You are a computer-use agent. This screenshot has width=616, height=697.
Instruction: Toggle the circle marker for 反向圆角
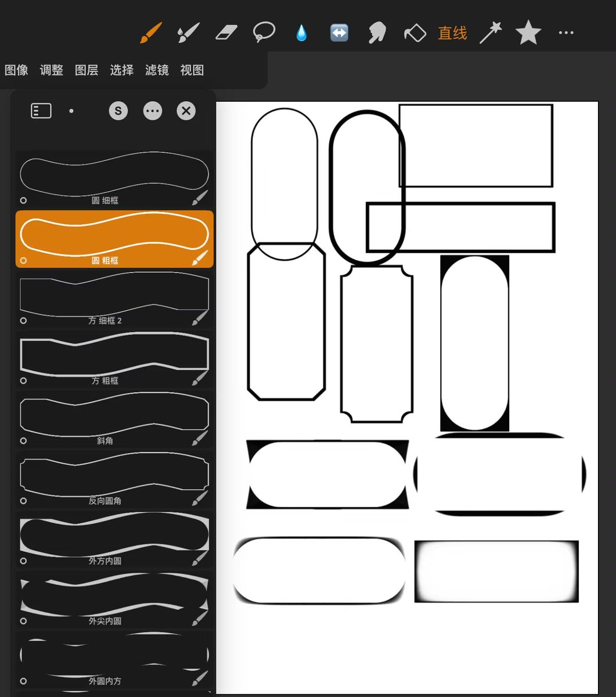click(x=23, y=501)
